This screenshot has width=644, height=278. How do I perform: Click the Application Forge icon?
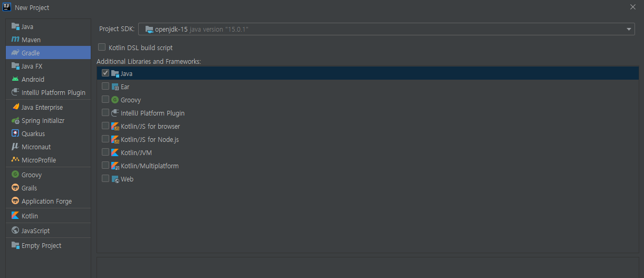coord(15,201)
